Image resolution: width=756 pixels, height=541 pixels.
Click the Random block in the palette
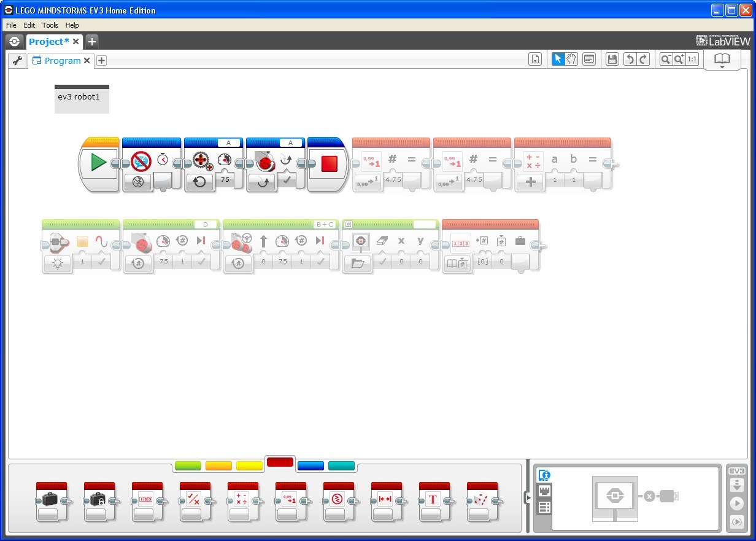(x=482, y=500)
